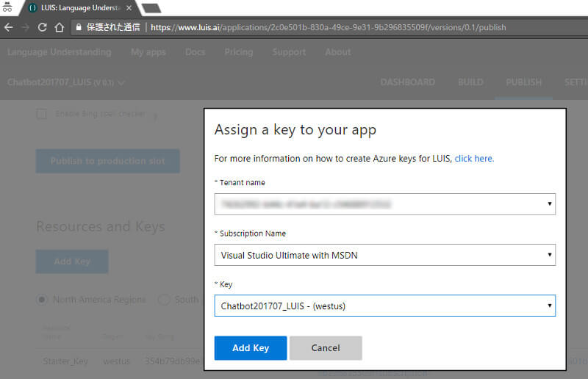
Task: Reload the page with the refresh icon
Action: [x=43, y=27]
